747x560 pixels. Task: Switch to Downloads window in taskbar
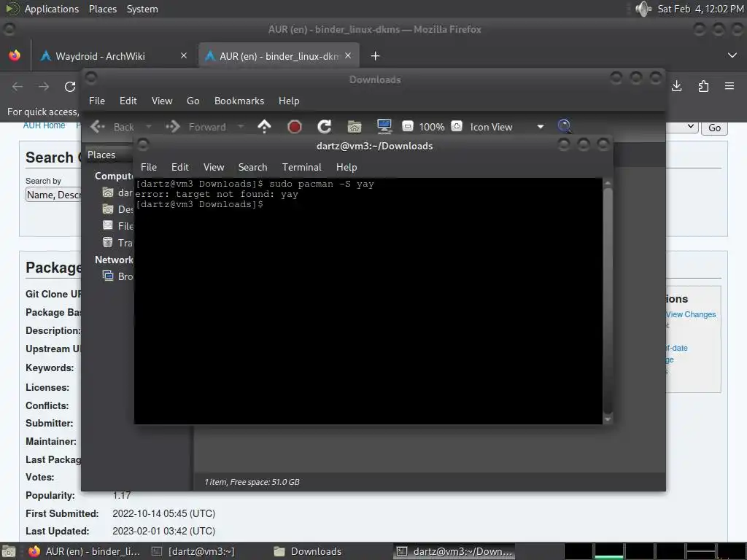point(309,551)
